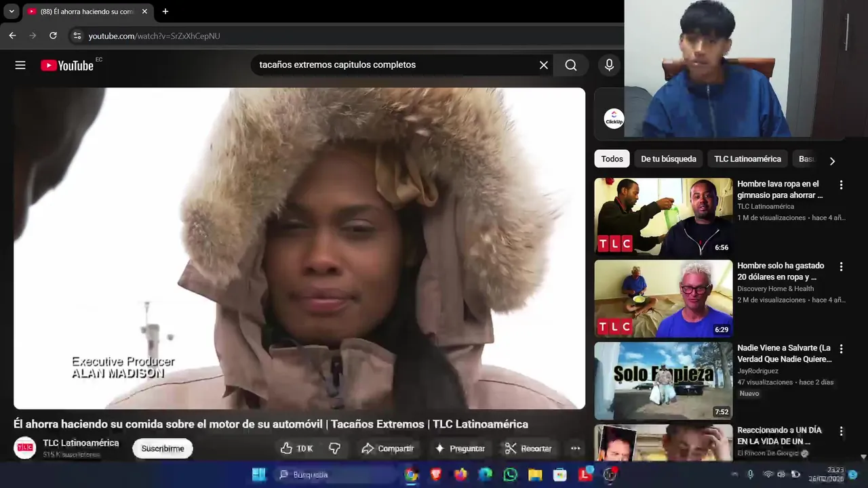Click the address bar URL
This screenshot has height=488, width=868.
pos(154,36)
